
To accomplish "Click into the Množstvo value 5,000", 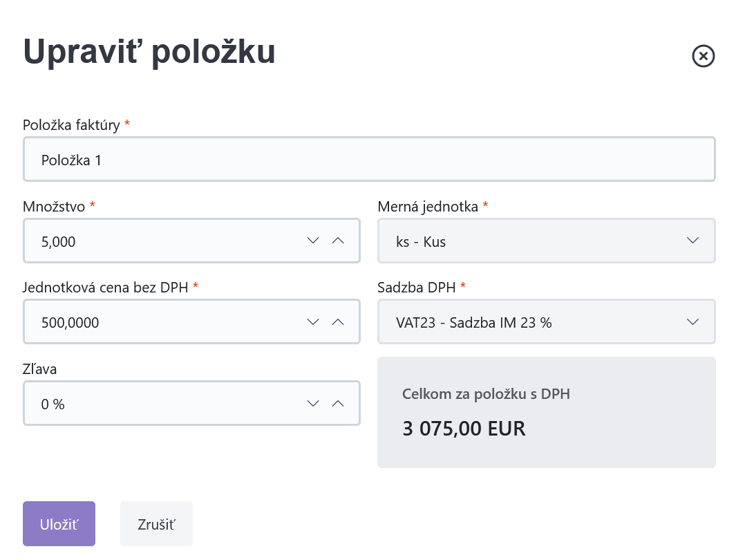I will coord(59,242).
